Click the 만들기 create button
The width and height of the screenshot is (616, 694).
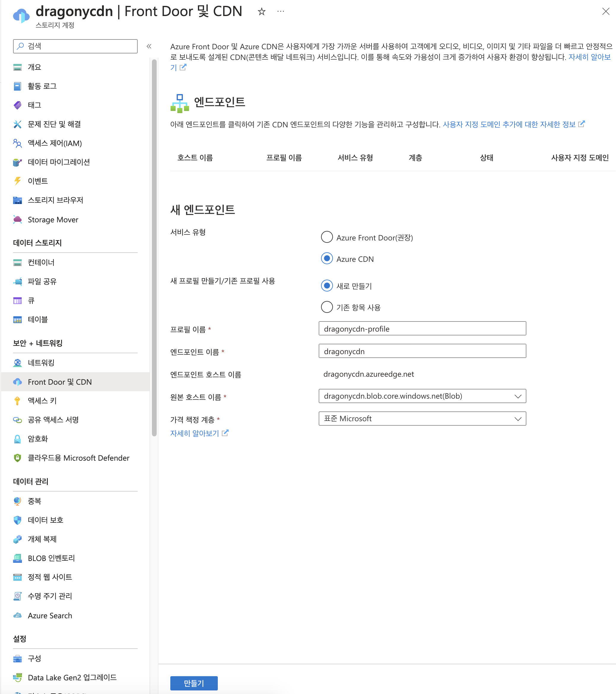(x=194, y=683)
